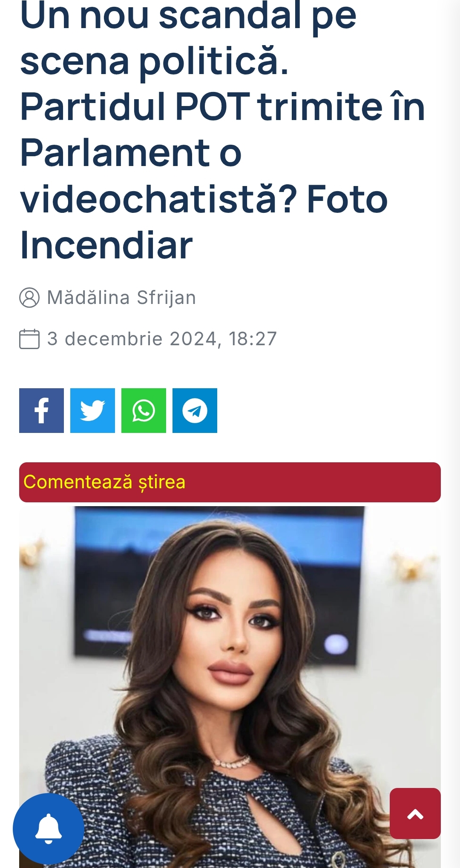
Task: Tap the red back-to-top arrow button
Action: (x=415, y=814)
